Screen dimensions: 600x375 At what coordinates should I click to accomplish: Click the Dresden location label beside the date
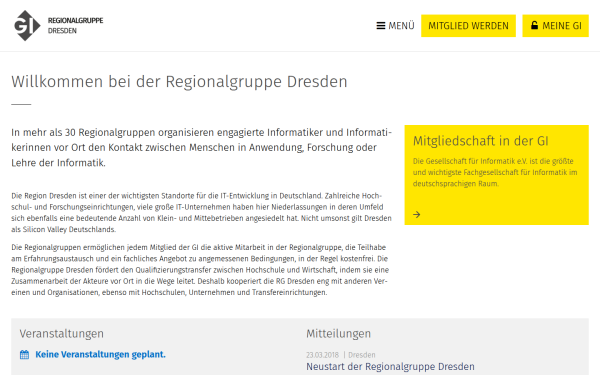coord(362,355)
